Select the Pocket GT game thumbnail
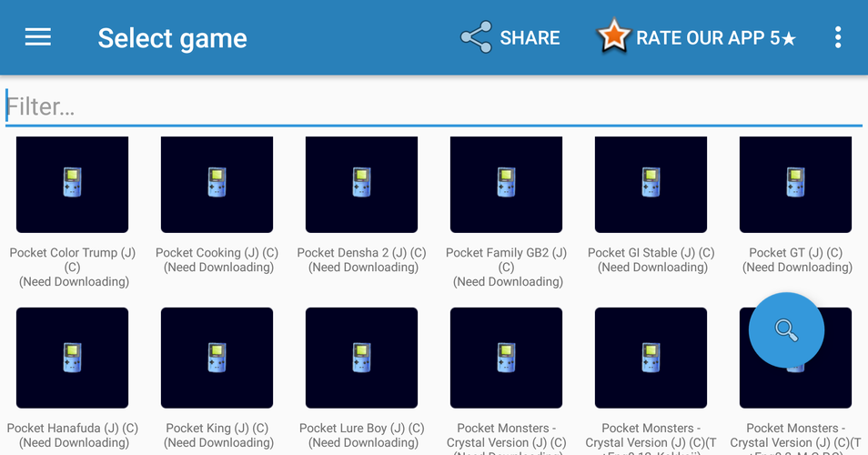 [x=795, y=185]
